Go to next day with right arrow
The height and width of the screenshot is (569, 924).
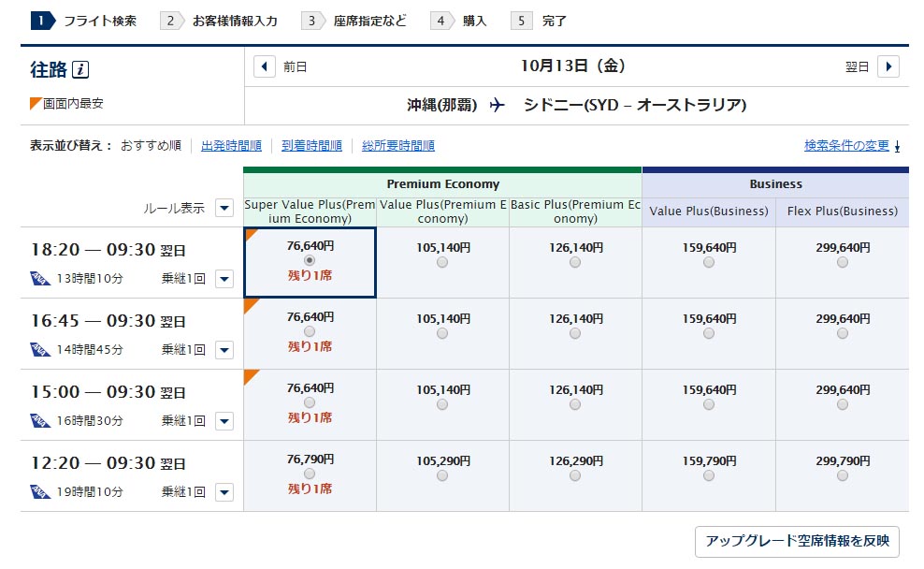[888, 66]
